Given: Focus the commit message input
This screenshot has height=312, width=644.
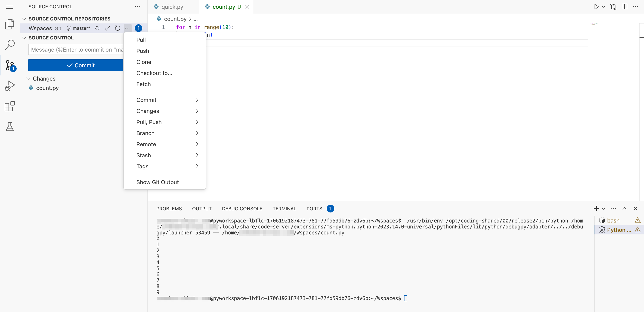Looking at the screenshot, I should [76, 49].
